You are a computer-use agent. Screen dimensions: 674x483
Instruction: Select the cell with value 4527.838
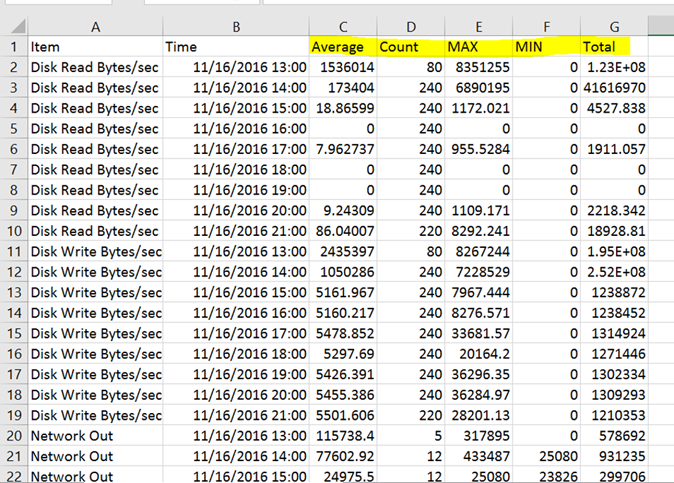(x=614, y=108)
